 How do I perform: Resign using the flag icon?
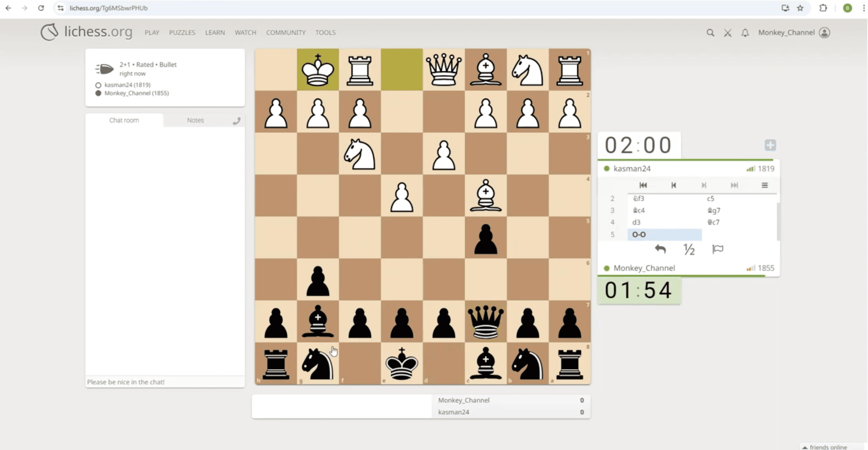718,249
